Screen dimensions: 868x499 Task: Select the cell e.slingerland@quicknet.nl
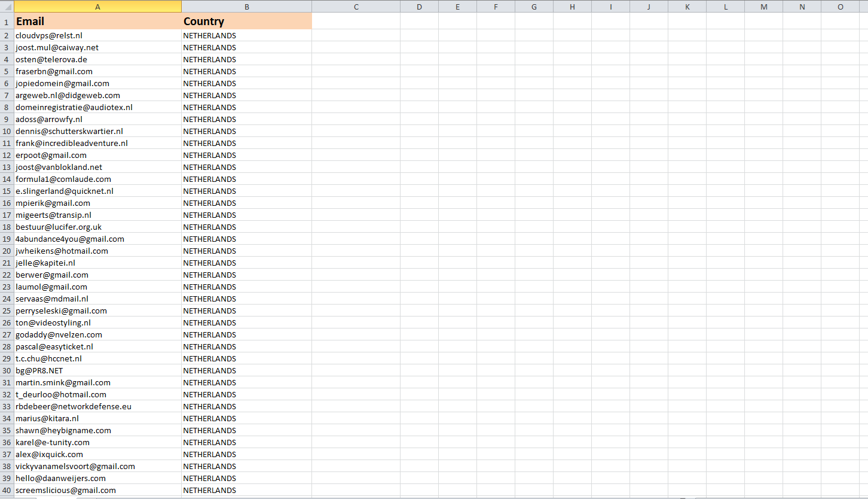97,191
